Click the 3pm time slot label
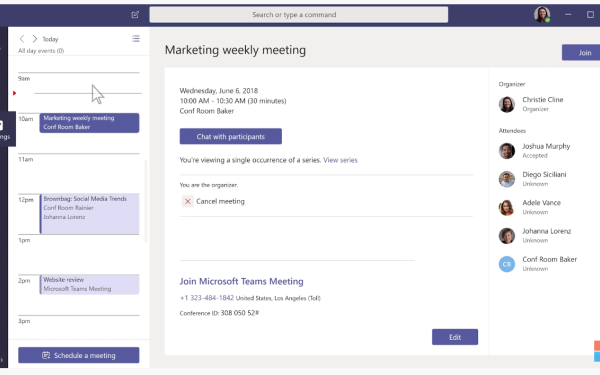Viewport: 600px width, 375px height. point(24,321)
